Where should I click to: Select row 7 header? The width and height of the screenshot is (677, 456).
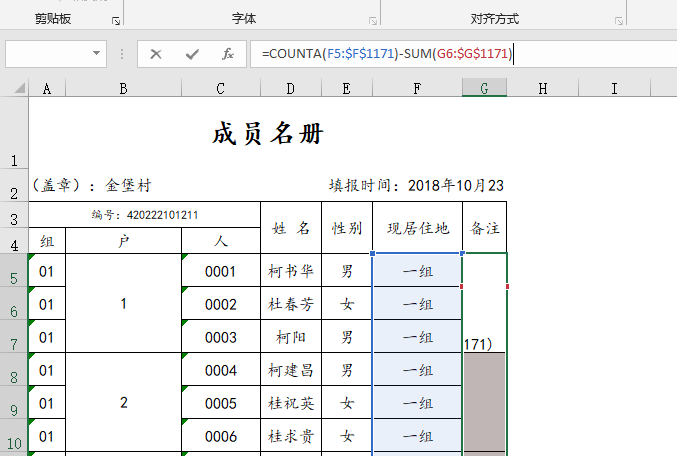point(14,336)
